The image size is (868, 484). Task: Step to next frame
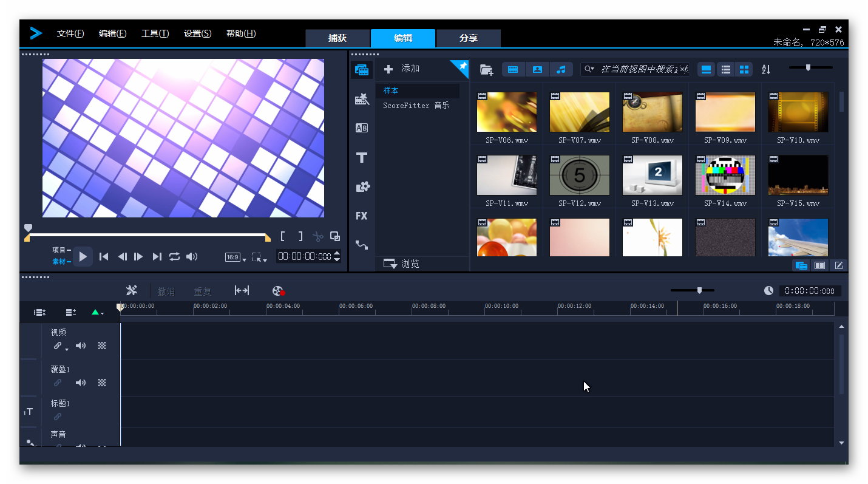(x=139, y=257)
